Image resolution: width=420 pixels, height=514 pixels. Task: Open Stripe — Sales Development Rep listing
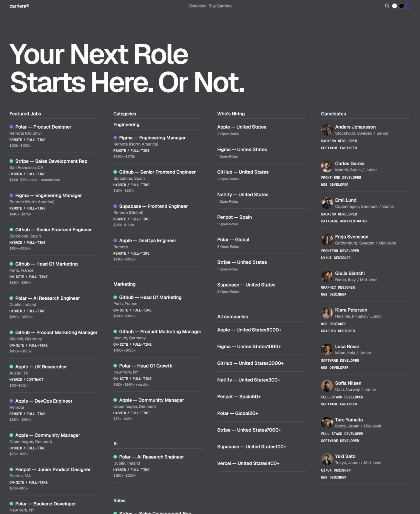click(x=51, y=161)
